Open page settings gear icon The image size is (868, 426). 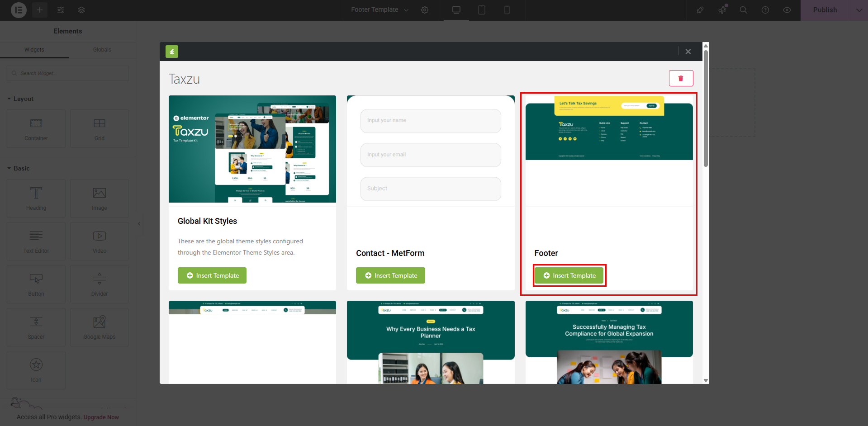(425, 10)
